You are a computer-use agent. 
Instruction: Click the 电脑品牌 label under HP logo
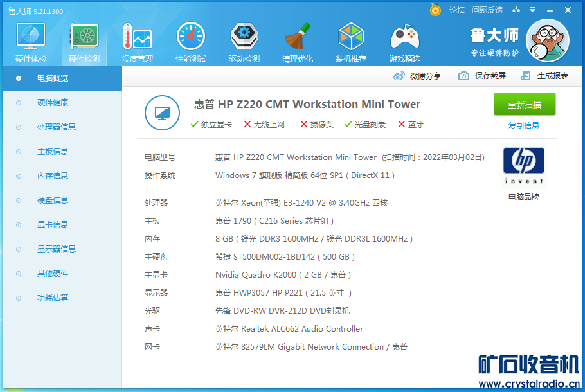coord(524,197)
